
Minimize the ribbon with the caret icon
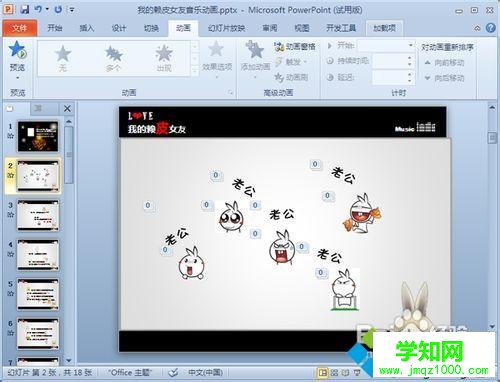[477, 29]
